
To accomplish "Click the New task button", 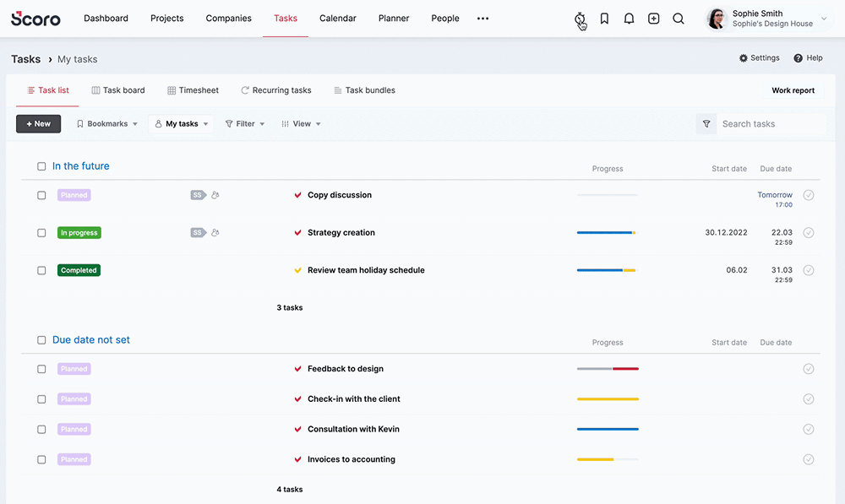I will [38, 124].
